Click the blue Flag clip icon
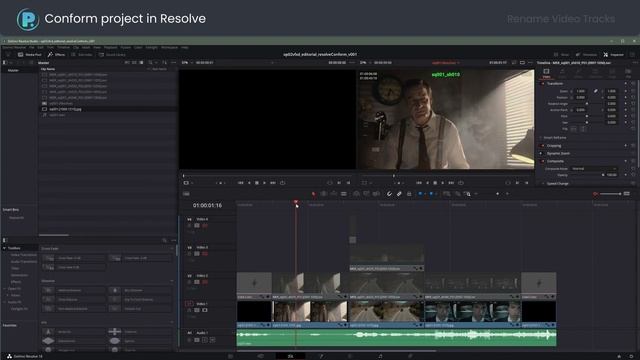The height and width of the screenshot is (360, 640). point(420,194)
